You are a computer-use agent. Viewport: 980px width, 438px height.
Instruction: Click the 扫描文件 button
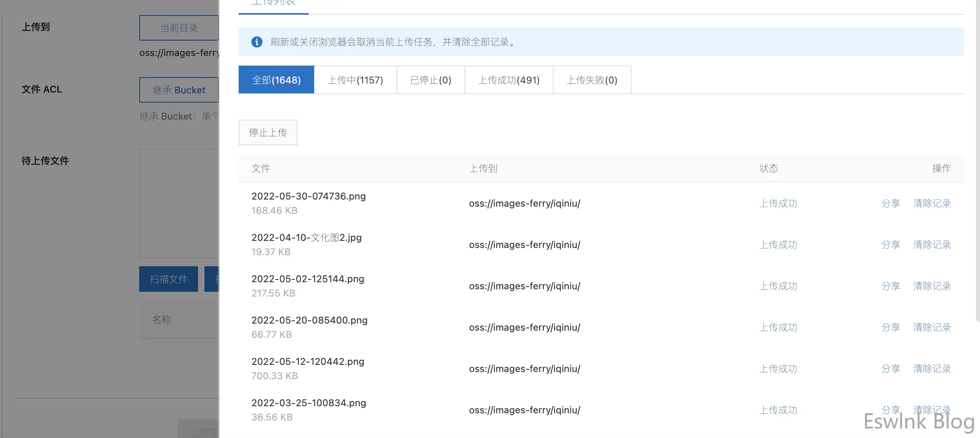pyautogui.click(x=168, y=279)
